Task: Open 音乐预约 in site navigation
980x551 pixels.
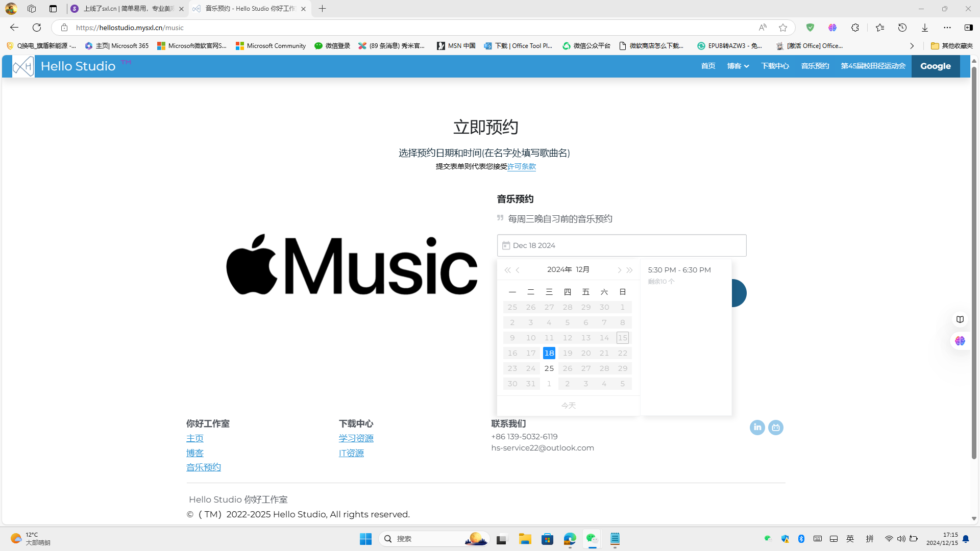Action: point(815,66)
